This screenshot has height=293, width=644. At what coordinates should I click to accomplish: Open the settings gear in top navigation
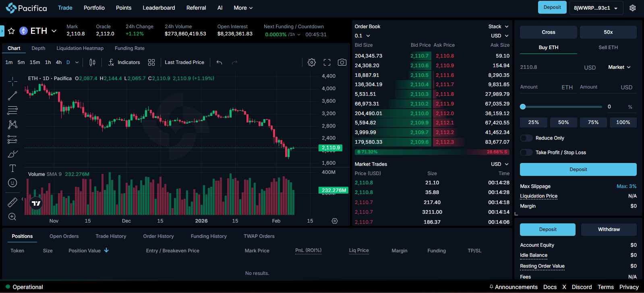[633, 8]
